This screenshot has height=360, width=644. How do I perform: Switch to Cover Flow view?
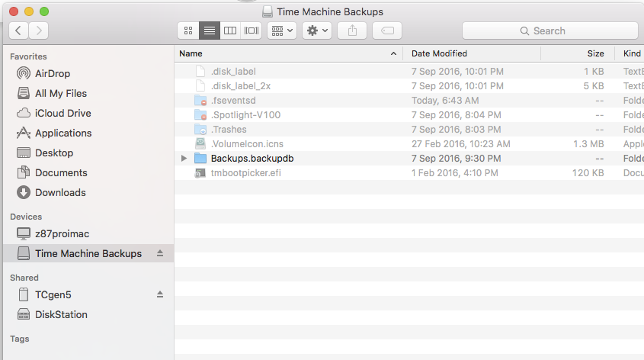(252, 31)
